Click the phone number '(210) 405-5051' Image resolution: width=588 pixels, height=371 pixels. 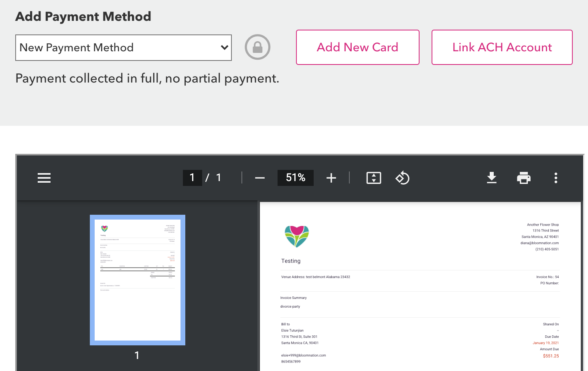pos(547,249)
